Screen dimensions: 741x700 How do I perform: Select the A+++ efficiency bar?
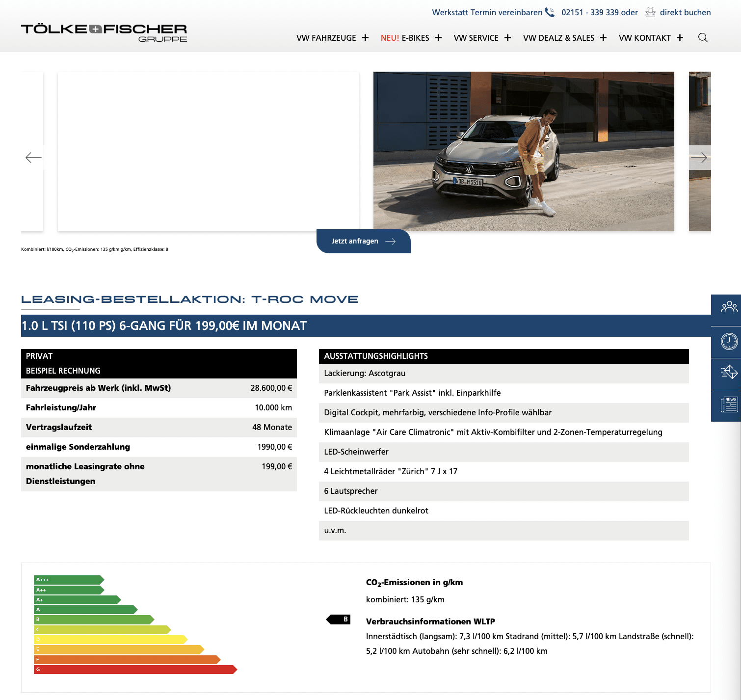coord(69,580)
